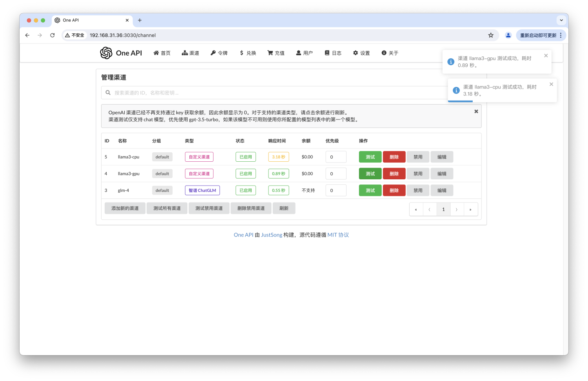Edit the llama3-cpu channel
Screen dimensions: 588x381
pyautogui.click(x=442, y=157)
